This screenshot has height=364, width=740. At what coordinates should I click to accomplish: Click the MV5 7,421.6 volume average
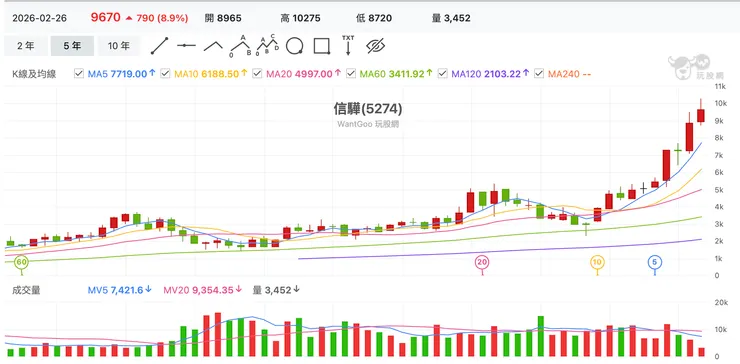tap(119, 290)
